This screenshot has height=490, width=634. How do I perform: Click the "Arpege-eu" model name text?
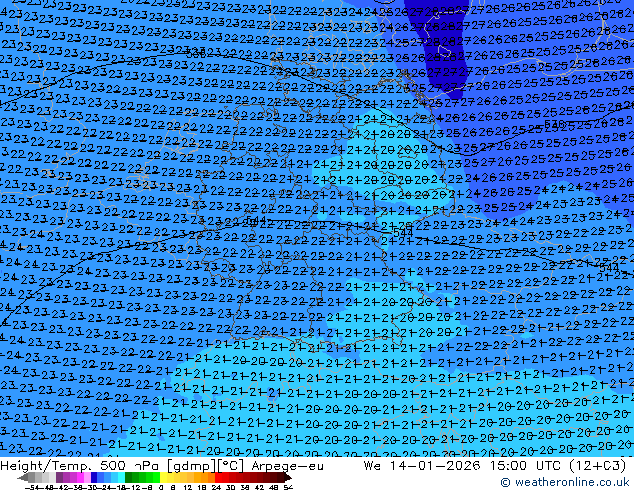(287, 466)
